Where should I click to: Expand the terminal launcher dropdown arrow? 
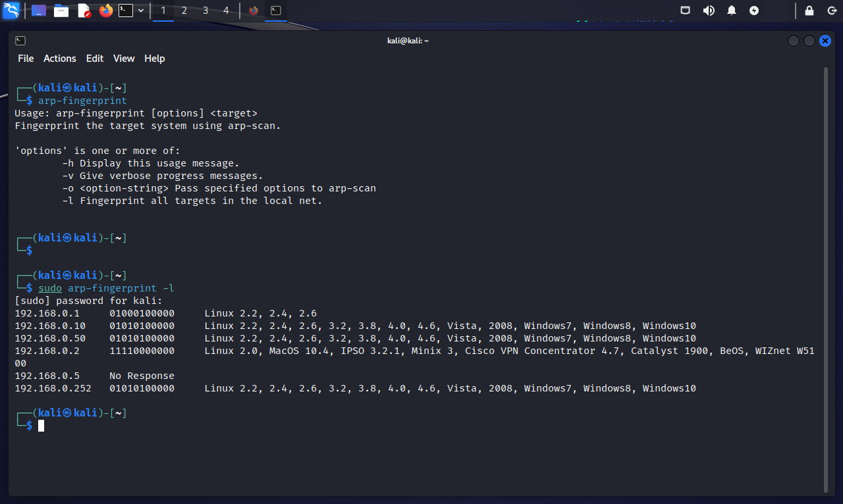pos(141,11)
